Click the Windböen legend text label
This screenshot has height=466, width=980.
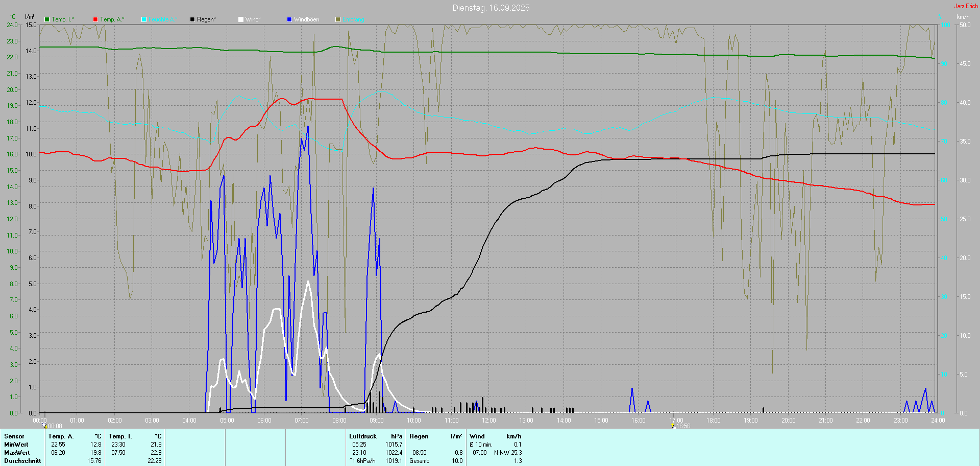tap(306, 19)
